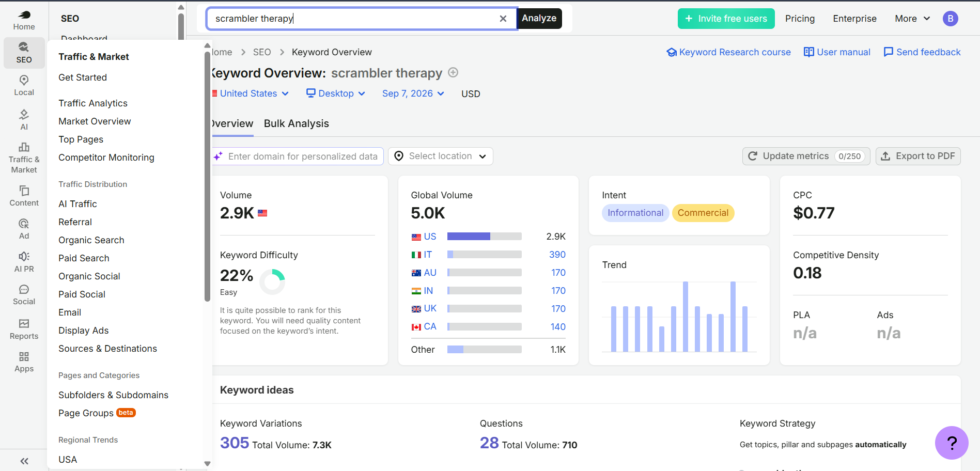Open Email menu item
980x471 pixels.
(70, 312)
